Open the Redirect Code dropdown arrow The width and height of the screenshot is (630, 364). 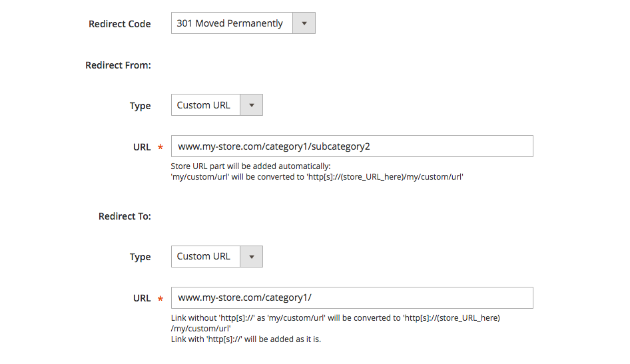coord(304,23)
